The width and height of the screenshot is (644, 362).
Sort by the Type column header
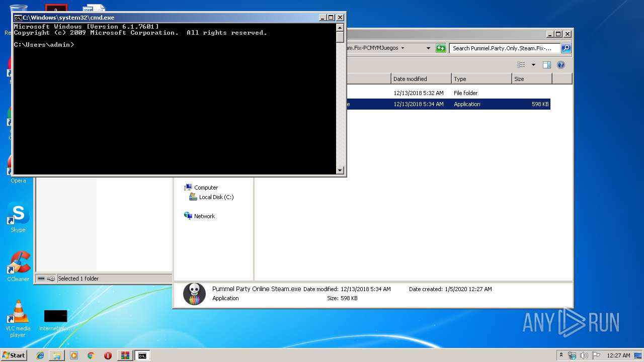pos(481,79)
